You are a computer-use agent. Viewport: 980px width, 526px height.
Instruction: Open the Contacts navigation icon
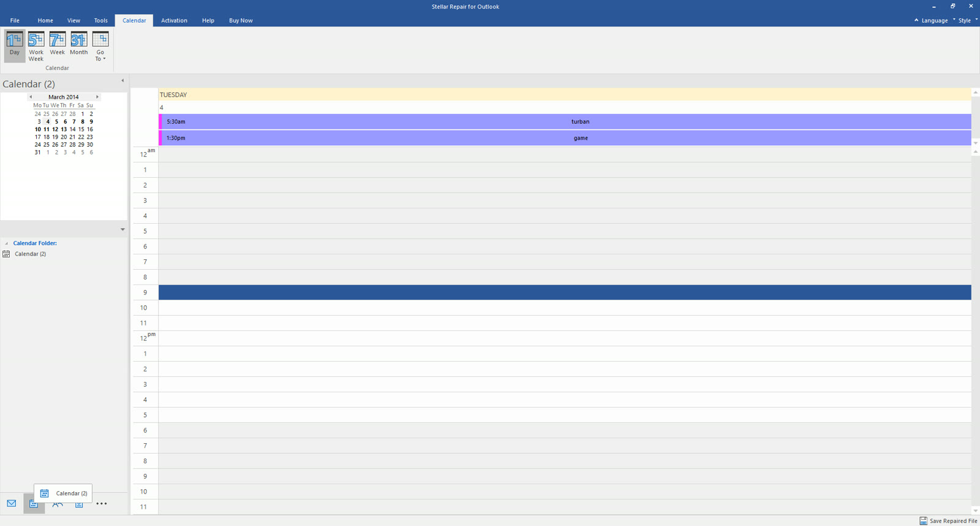(x=57, y=505)
